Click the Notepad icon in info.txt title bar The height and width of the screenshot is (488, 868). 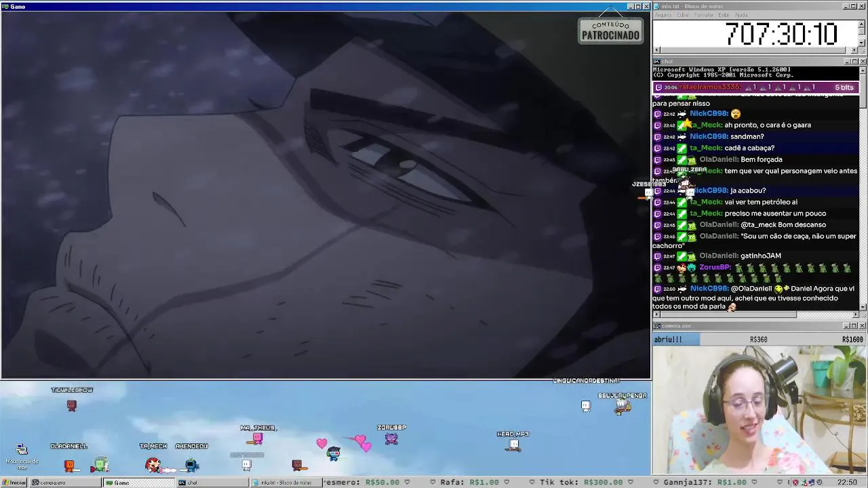point(656,6)
